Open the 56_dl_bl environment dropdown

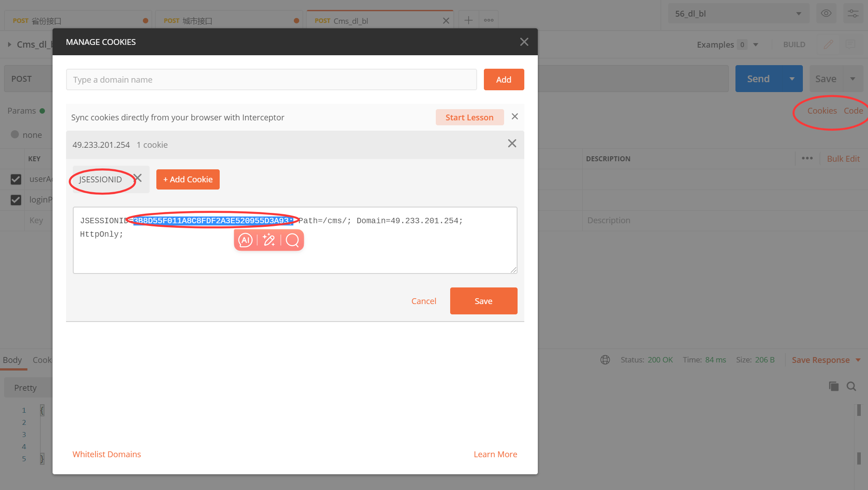click(x=738, y=13)
